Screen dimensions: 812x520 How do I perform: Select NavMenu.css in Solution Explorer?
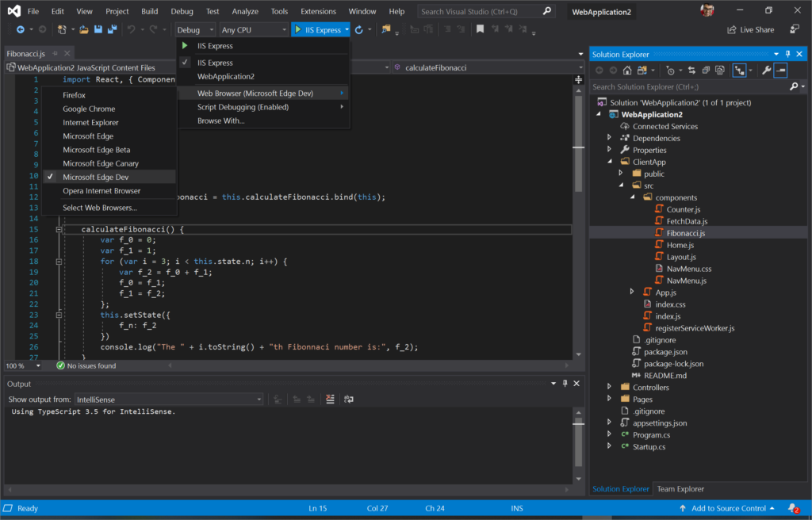[689, 269]
